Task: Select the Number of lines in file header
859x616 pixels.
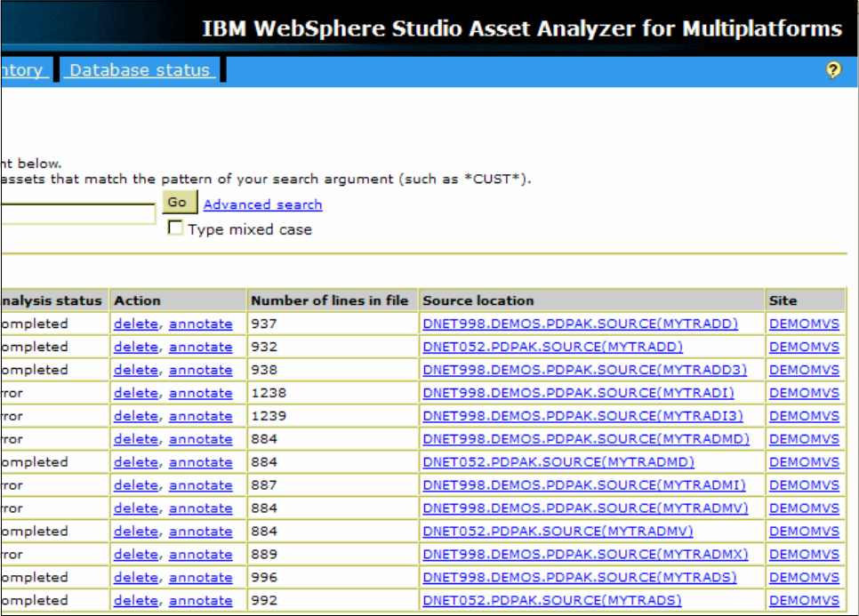Action: click(x=329, y=300)
